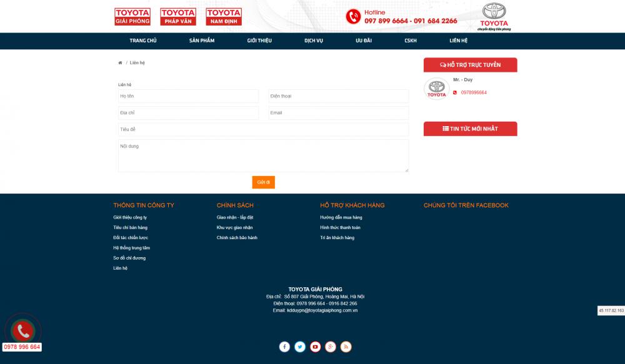Open the Twitter social icon in footer
This screenshot has height=364, width=625.
(x=300, y=347)
